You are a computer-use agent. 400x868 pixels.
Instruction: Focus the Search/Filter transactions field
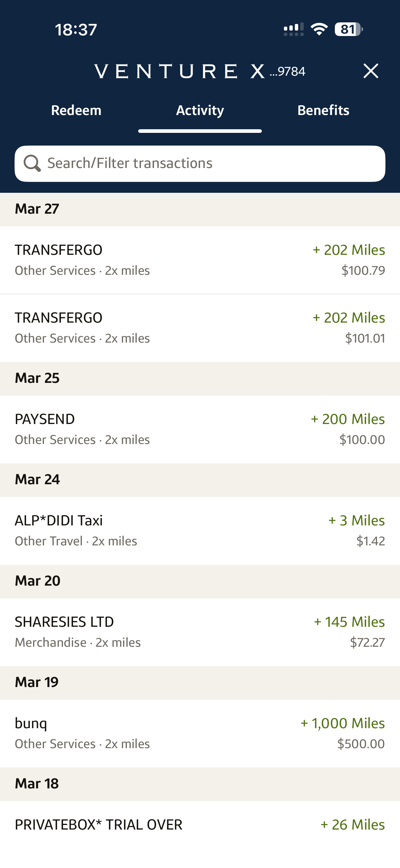coord(209,163)
